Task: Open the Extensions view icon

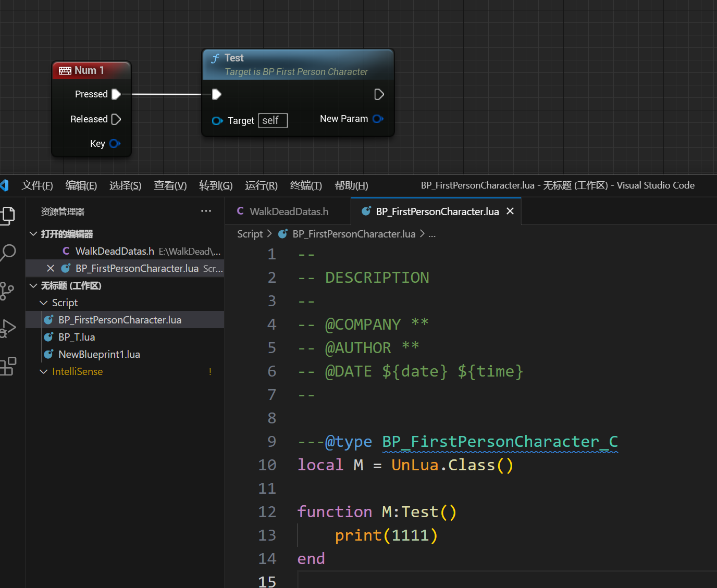Action: (x=8, y=366)
